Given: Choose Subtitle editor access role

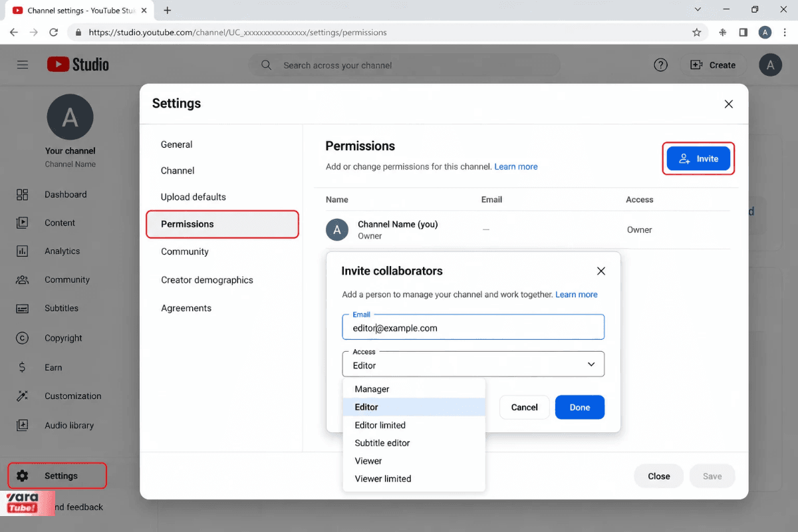Looking at the screenshot, I should tap(414, 443).
